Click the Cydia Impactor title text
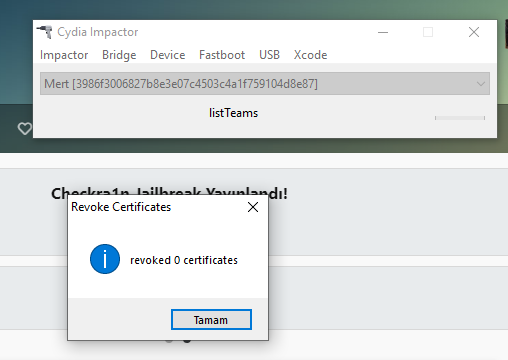The image size is (508, 360). [x=98, y=32]
